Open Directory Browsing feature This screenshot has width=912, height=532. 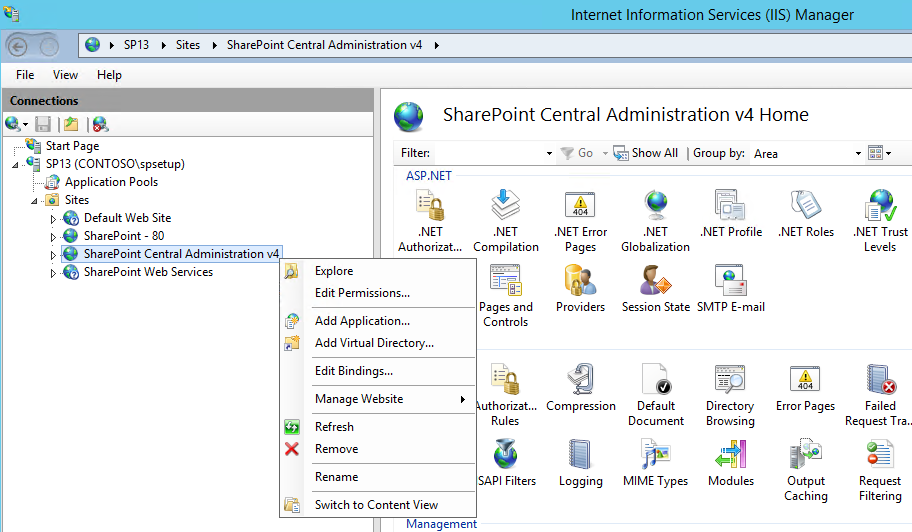[731, 395]
